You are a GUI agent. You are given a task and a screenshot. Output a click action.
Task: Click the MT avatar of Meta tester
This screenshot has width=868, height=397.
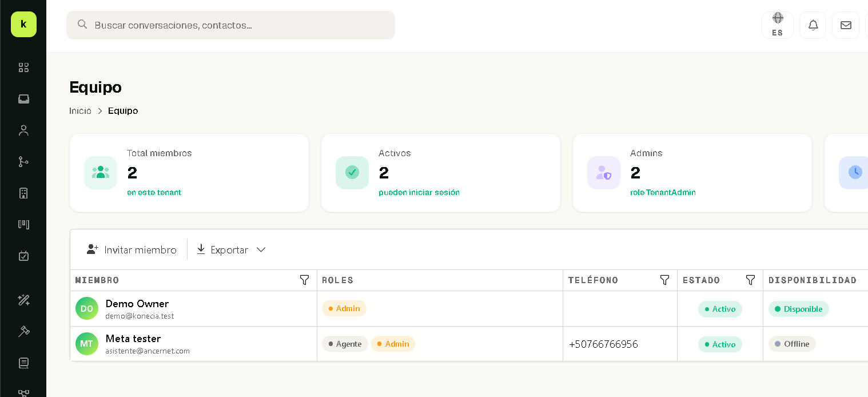click(87, 344)
